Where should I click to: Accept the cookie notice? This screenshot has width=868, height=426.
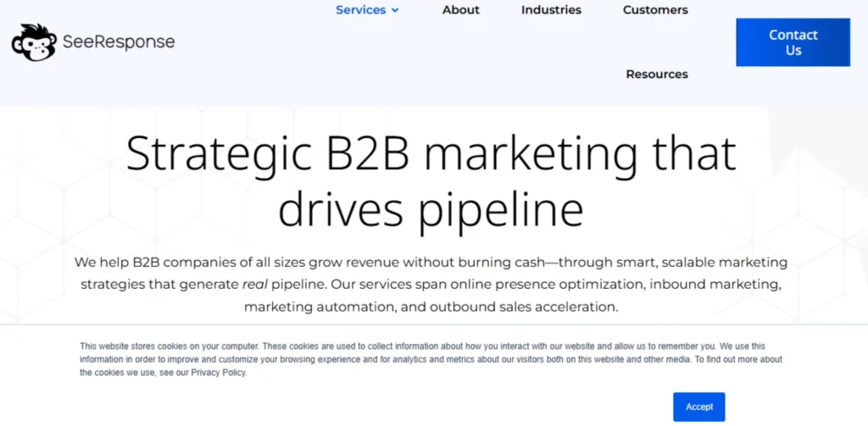[699, 407]
